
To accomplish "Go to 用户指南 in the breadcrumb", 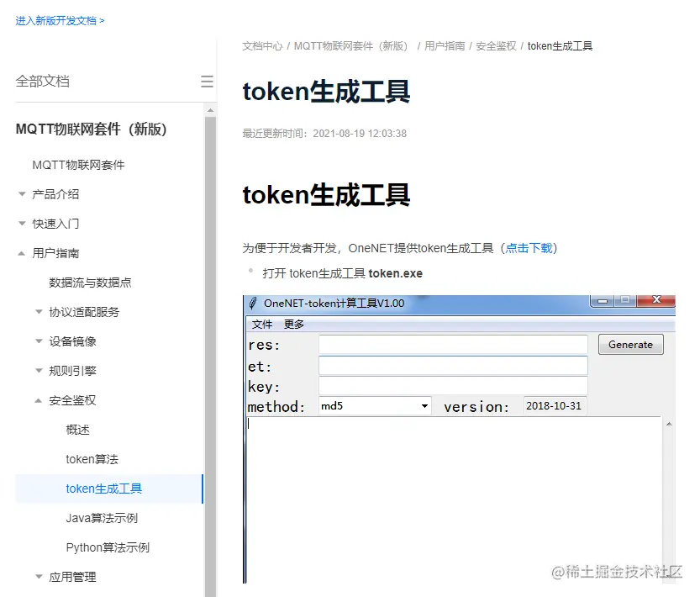I will 445,46.
